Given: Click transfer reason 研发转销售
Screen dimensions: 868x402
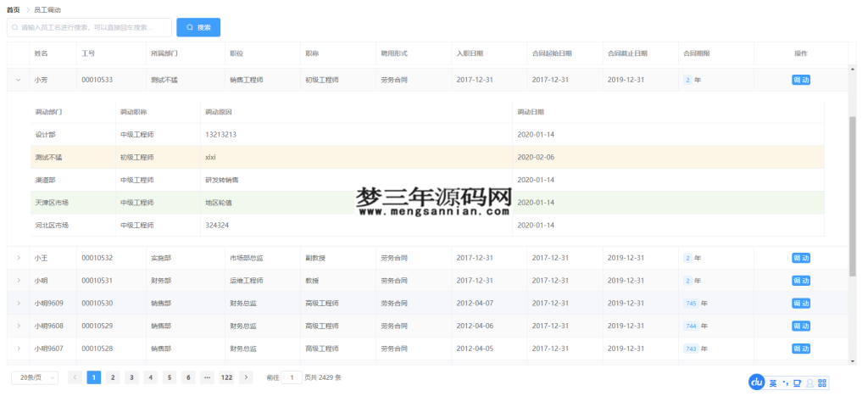Looking at the screenshot, I should pyautogui.click(x=222, y=180).
